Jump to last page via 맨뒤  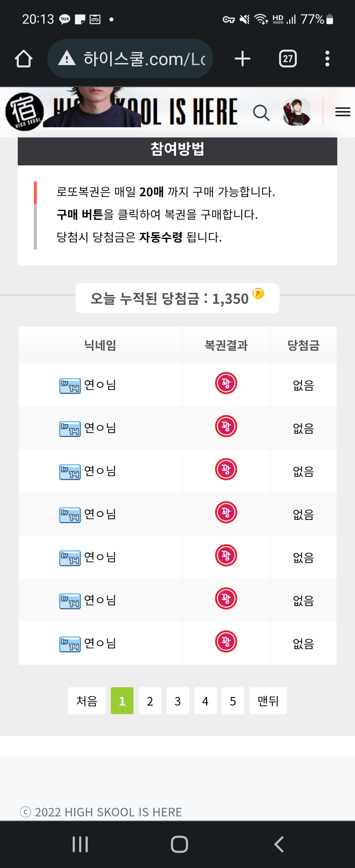click(268, 701)
